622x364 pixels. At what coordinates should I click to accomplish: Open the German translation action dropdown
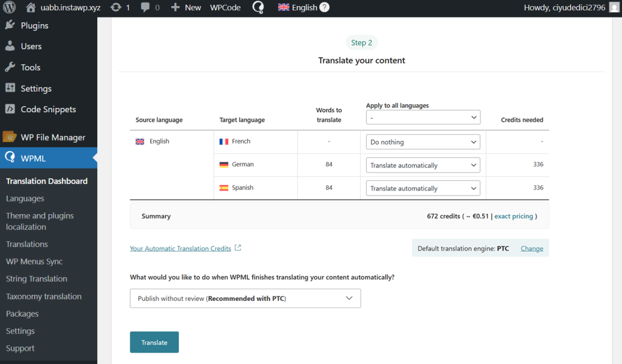tap(423, 165)
